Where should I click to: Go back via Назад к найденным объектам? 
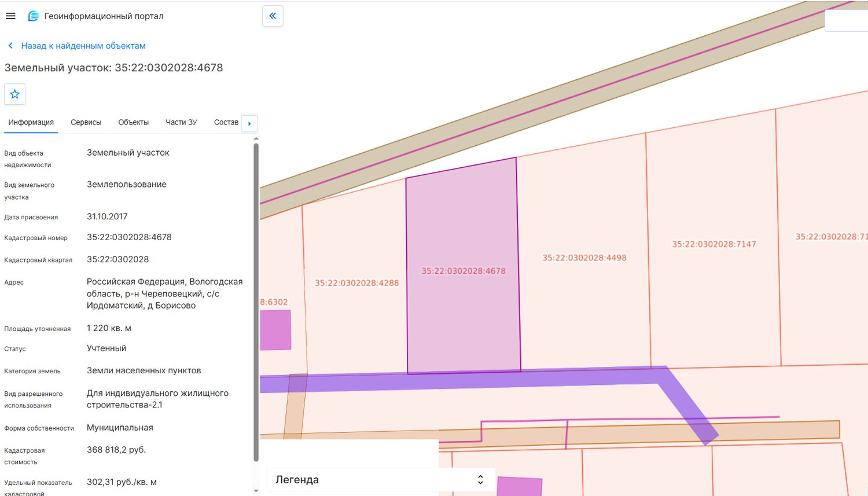point(83,46)
